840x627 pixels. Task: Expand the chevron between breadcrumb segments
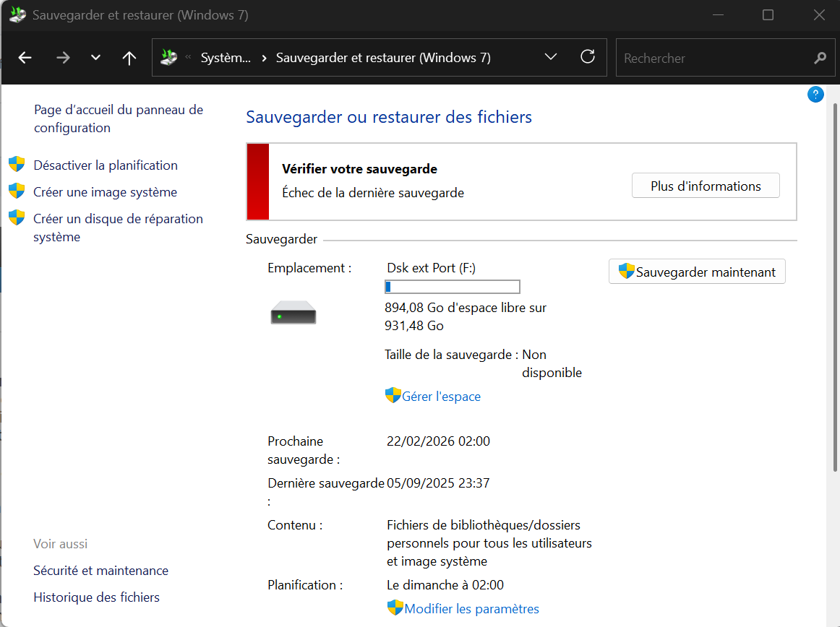tap(264, 58)
